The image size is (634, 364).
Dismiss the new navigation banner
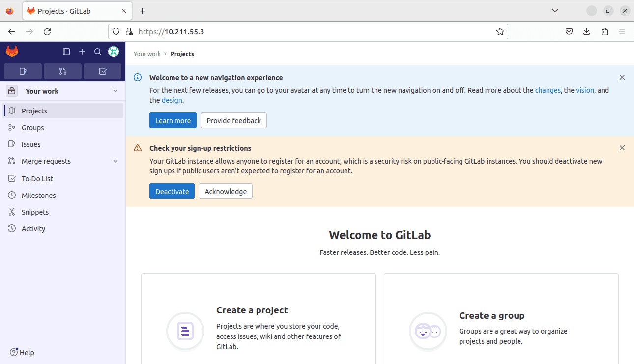coord(622,77)
